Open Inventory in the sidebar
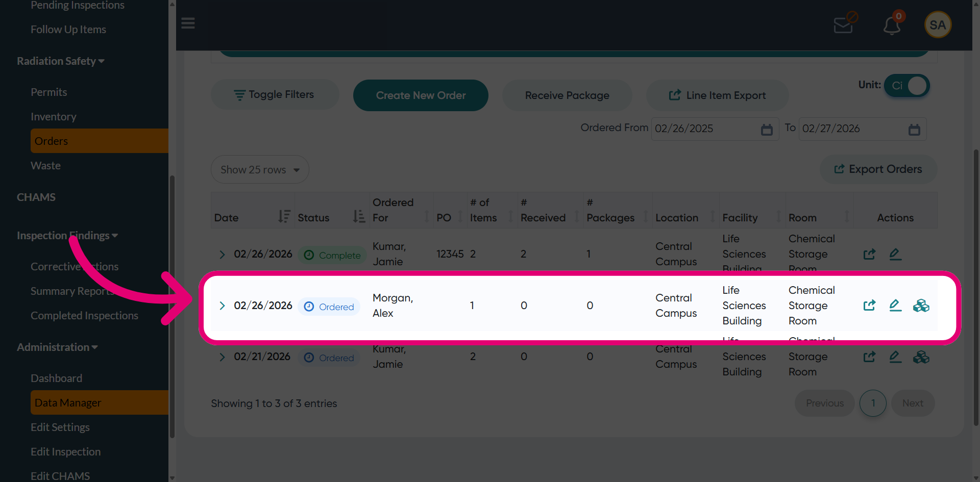Image resolution: width=980 pixels, height=482 pixels. tap(54, 117)
